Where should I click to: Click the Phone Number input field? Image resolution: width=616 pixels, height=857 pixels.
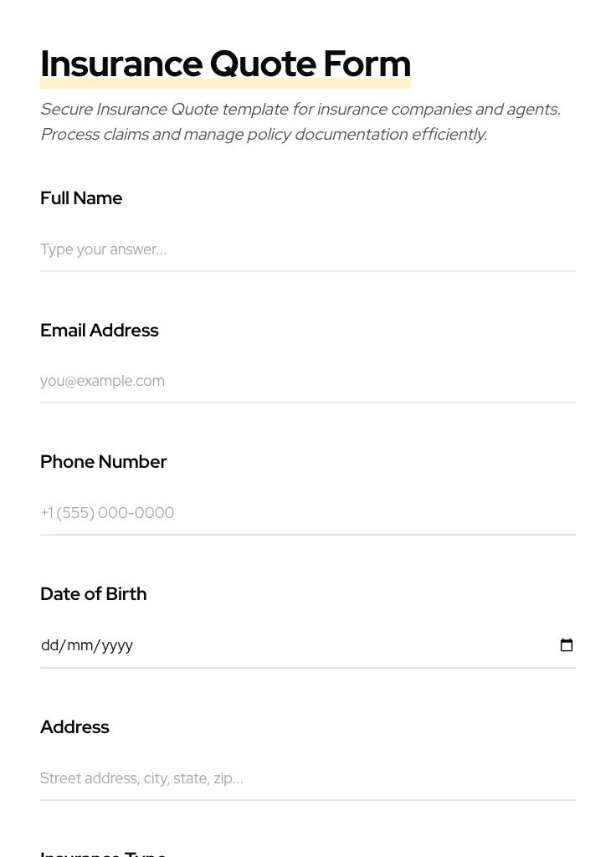[307, 513]
